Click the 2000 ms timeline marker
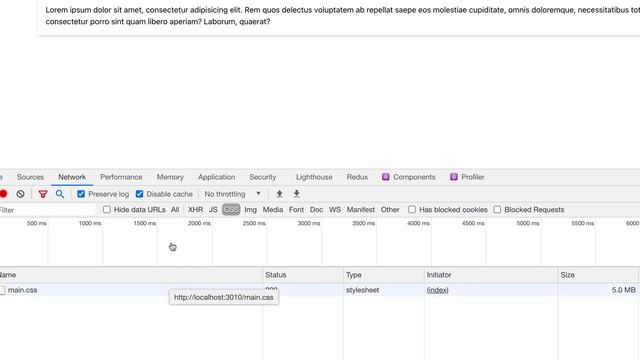640x360 pixels. point(199,223)
